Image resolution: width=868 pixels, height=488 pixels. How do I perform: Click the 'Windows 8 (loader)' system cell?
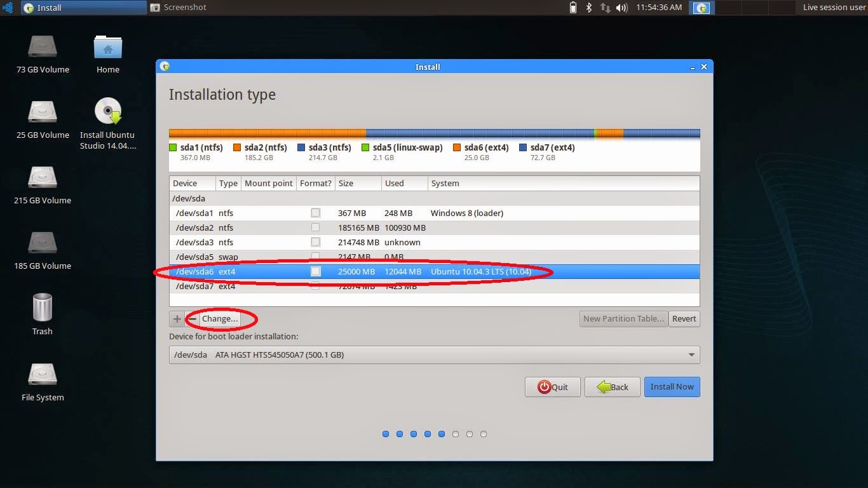(467, 213)
